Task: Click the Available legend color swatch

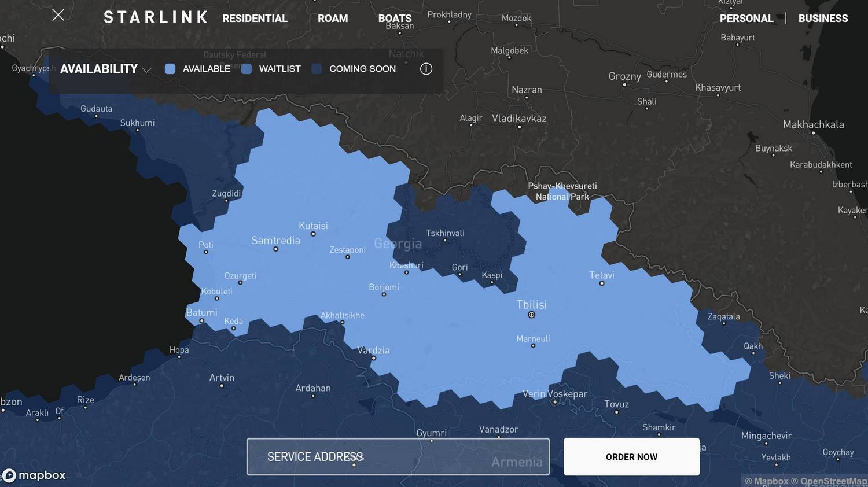Action: tap(170, 69)
